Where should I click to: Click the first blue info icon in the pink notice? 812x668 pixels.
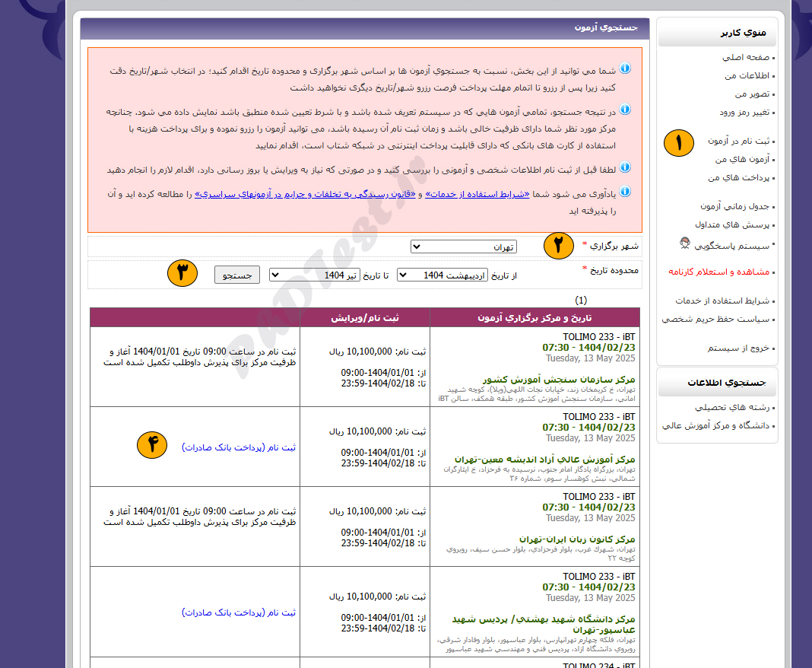(625, 68)
